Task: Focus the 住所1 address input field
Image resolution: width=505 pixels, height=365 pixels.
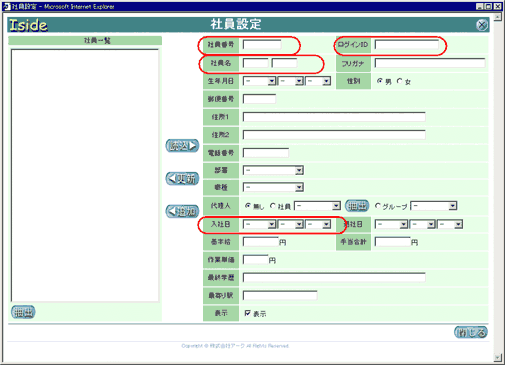Action: [x=334, y=117]
